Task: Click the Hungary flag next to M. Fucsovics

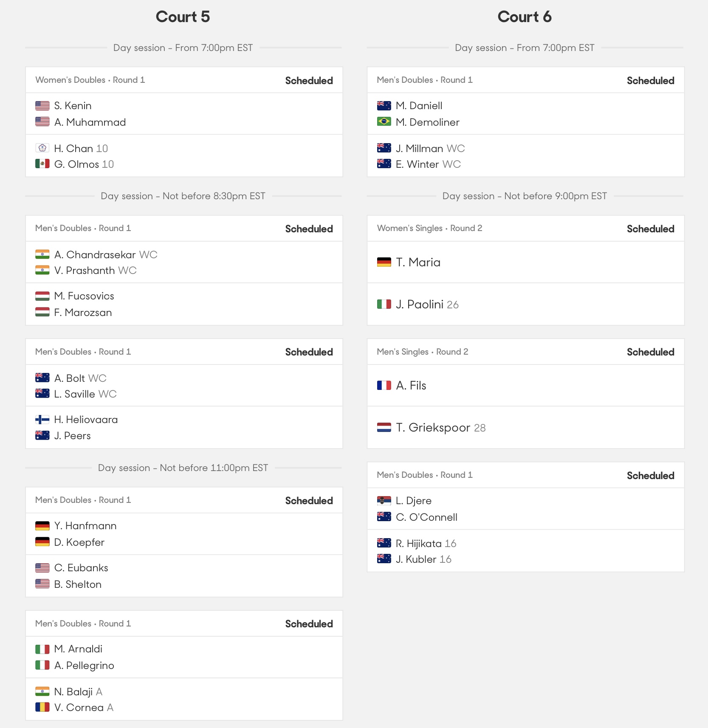Action: [x=42, y=296]
